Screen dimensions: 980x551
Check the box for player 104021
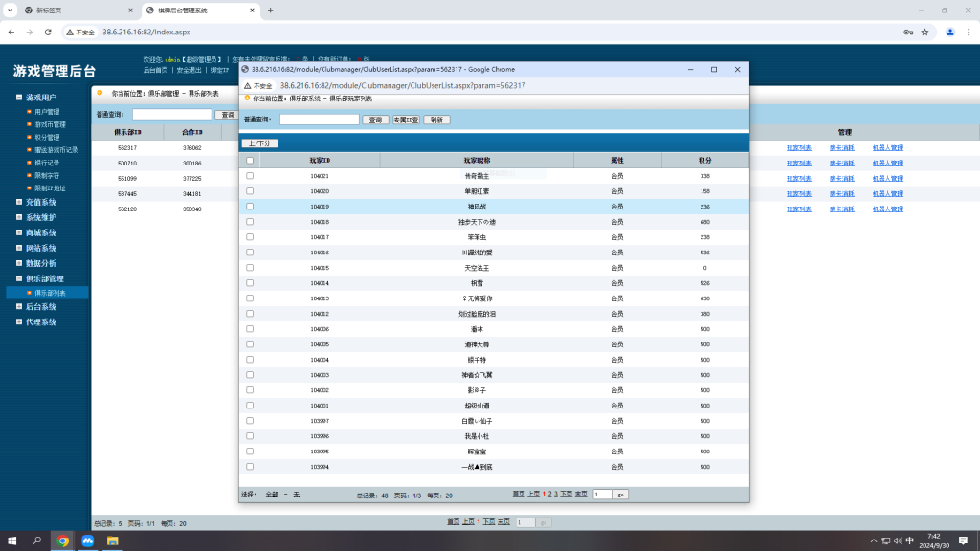click(250, 176)
